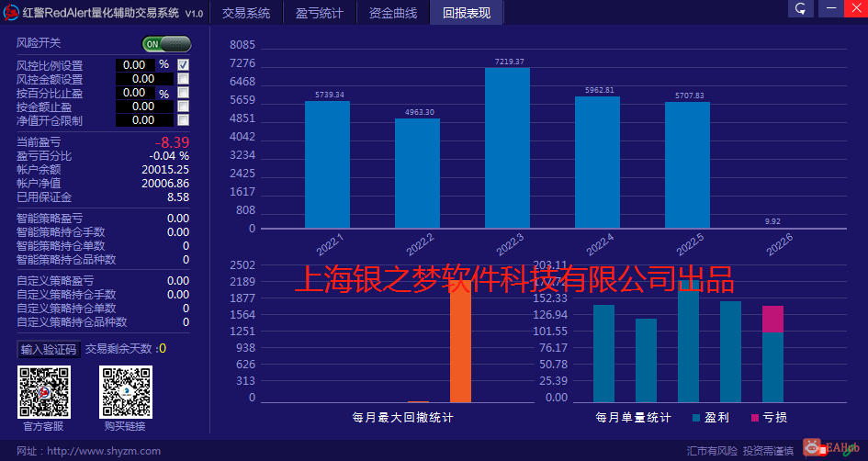Click the 净值开仓限制 value field
This screenshot has height=461, width=868.
(x=144, y=120)
